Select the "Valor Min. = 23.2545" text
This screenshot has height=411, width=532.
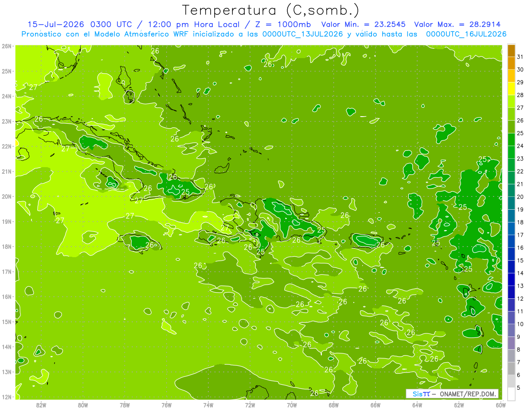[x=364, y=24]
